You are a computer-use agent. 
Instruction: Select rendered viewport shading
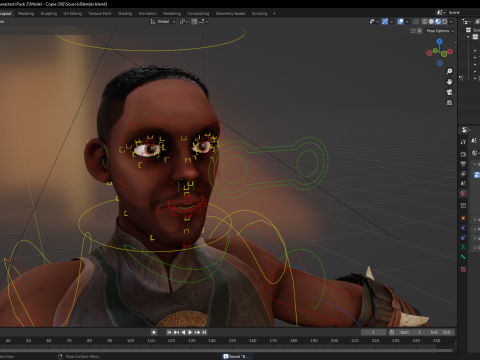click(445, 21)
